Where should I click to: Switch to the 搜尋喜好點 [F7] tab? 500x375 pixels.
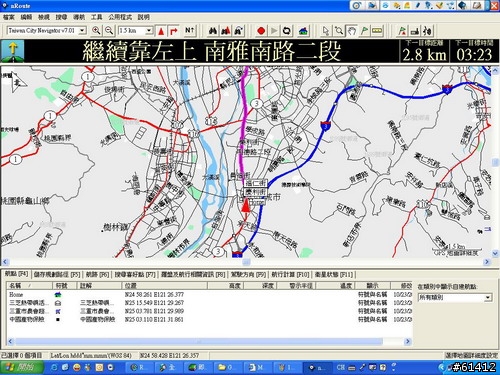[x=135, y=275]
